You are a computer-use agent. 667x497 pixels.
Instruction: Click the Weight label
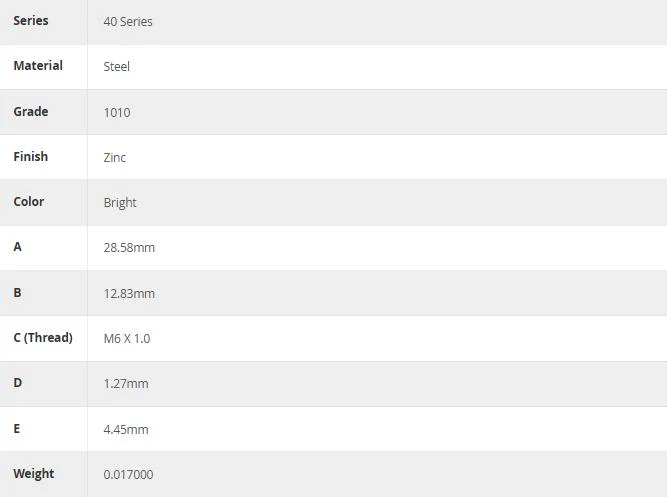[34, 474]
